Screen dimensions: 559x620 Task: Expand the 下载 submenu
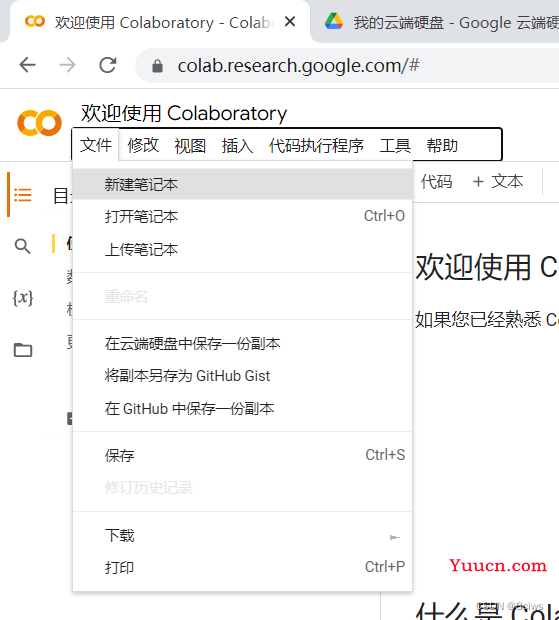click(242, 535)
